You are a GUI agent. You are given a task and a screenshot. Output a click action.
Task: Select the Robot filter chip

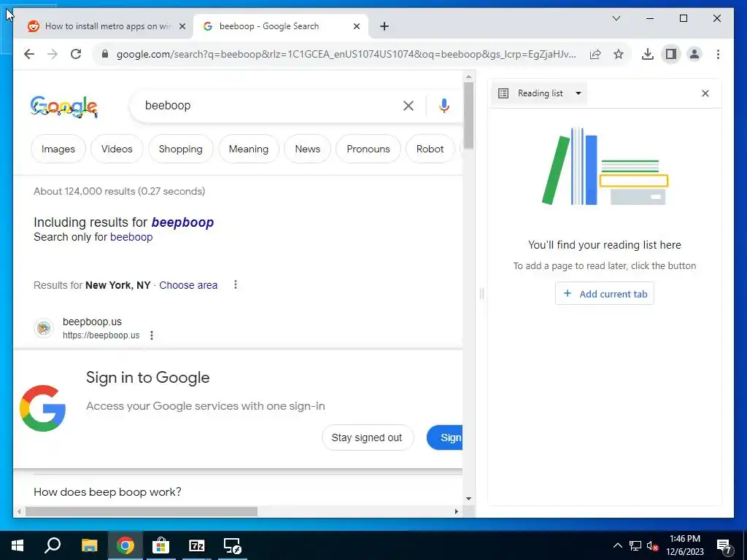[430, 149]
